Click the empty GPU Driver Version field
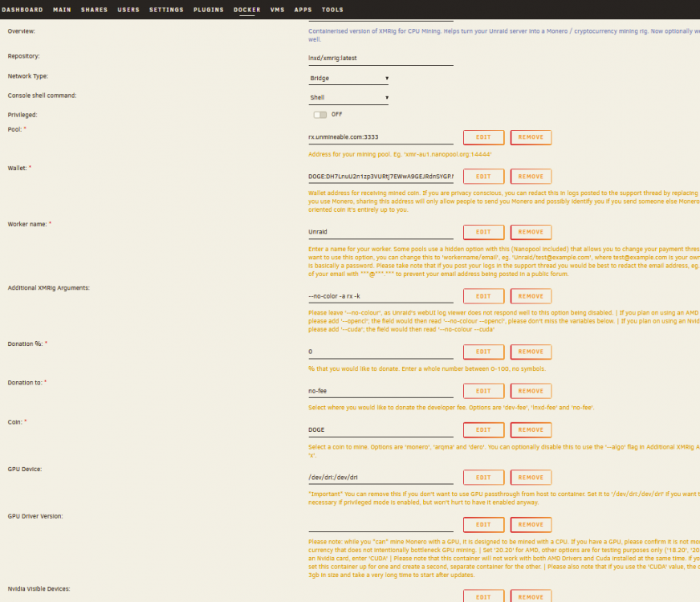The image size is (700, 602). click(x=381, y=525)
